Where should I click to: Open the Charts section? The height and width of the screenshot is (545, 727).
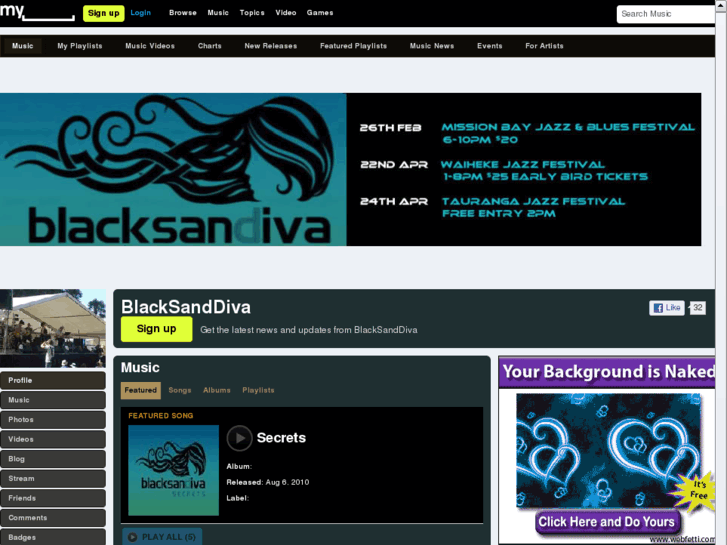tap(210, 46)
